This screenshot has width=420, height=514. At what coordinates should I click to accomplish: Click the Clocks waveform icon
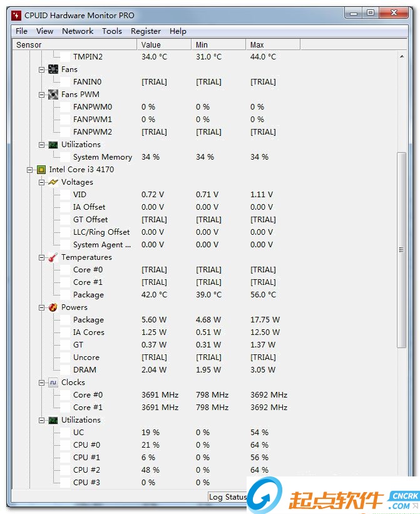53,383
